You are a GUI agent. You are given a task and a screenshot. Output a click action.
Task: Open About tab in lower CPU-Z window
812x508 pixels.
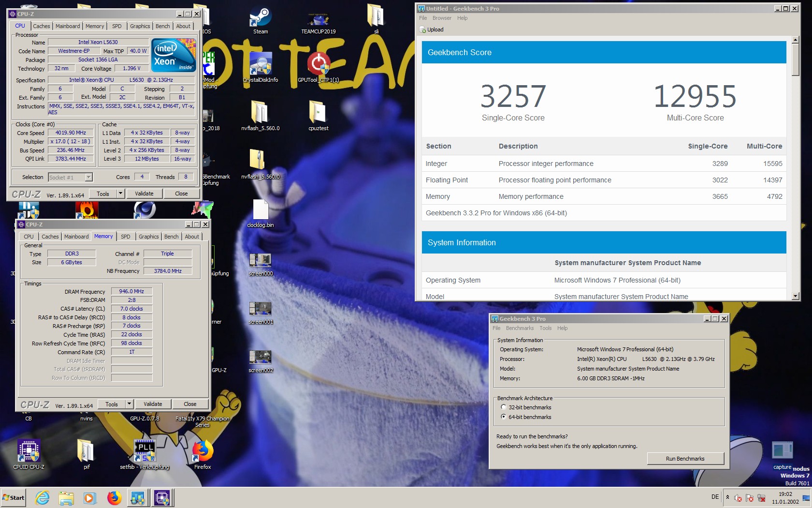click(x=192, y=237)
